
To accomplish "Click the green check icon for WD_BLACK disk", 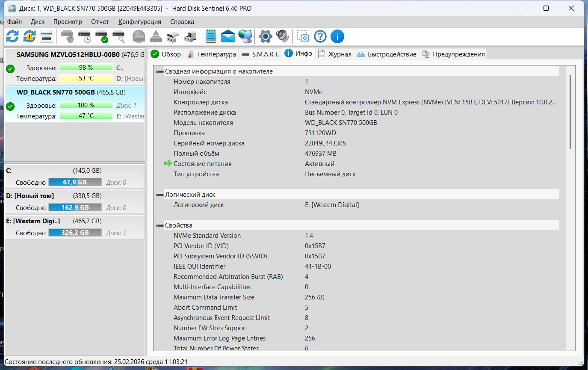I will (x=11, y=106).
